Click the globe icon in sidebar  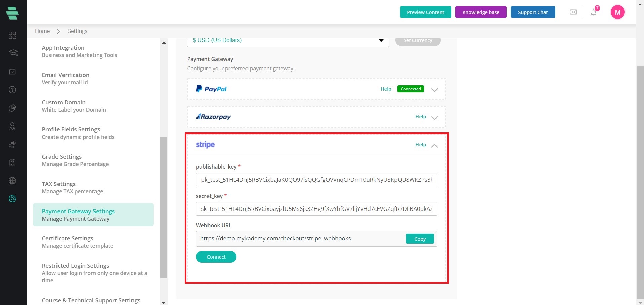(x=12, y=181)
